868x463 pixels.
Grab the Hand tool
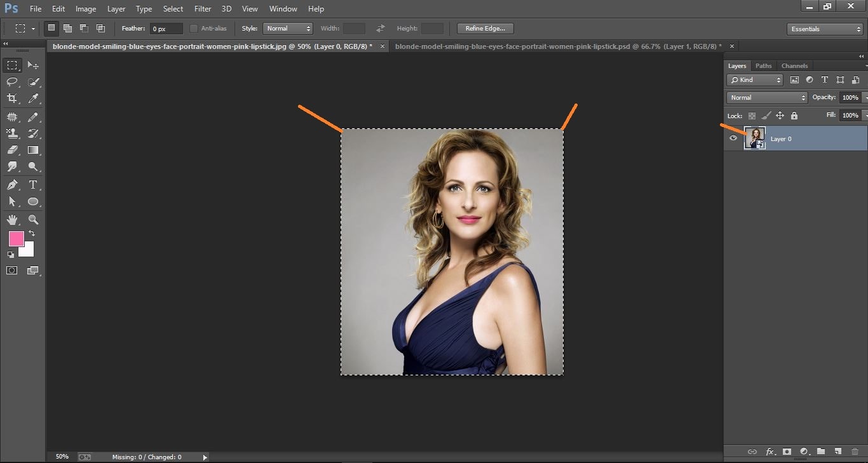(13, 220)
